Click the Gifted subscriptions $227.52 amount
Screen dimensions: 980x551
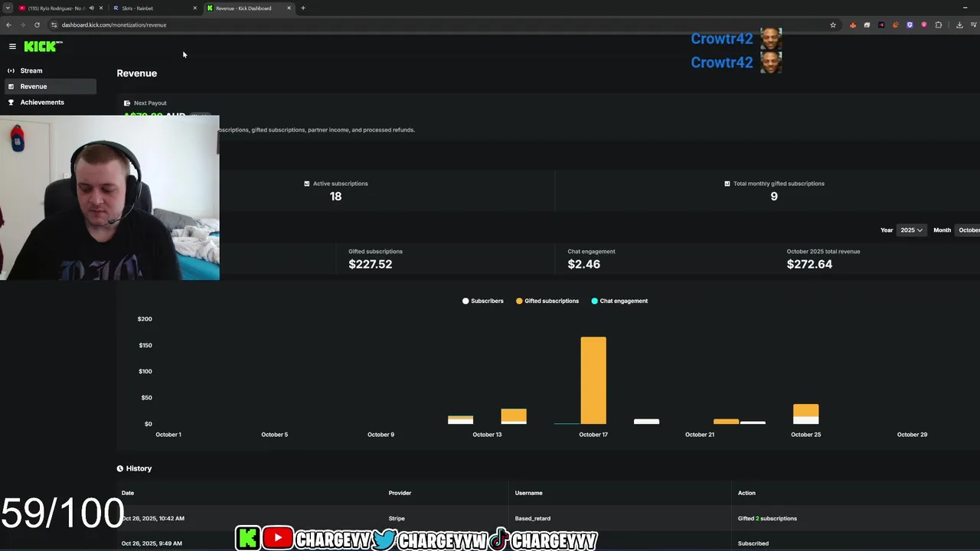tap(371, 264)
